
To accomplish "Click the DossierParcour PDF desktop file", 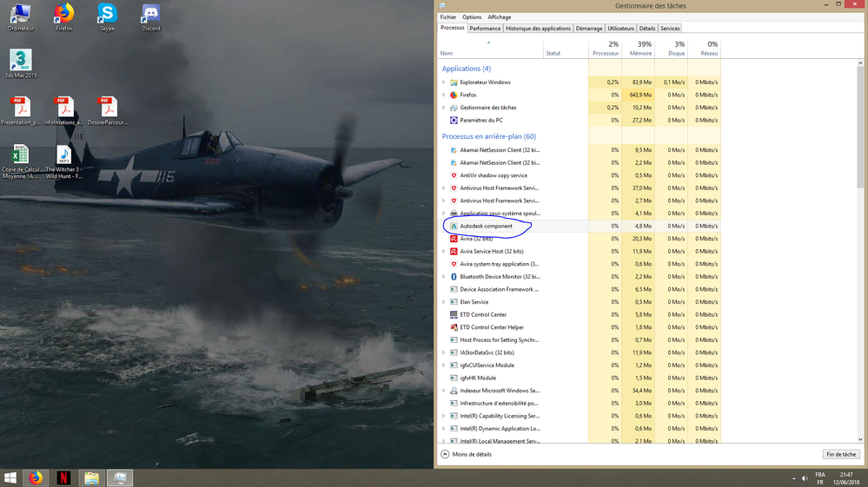I will [108, 110].
